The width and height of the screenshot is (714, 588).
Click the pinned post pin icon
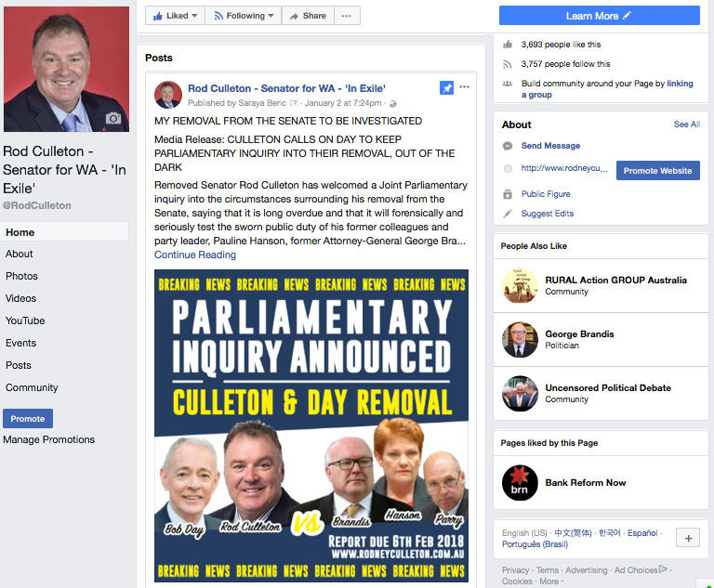[x=446, y=88]
